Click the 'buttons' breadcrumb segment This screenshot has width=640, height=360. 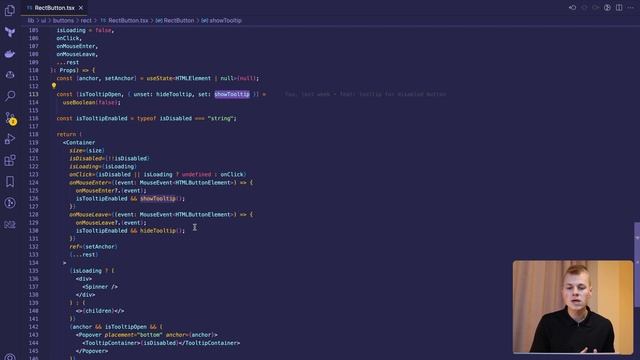pos(63,20)
